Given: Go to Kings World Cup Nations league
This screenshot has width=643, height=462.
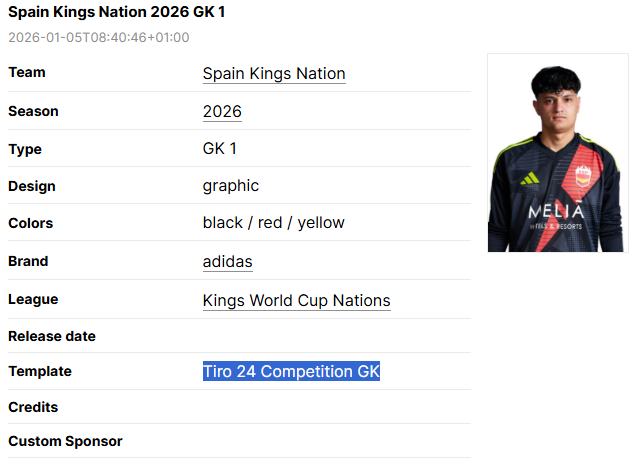Looking at the screenshot, I should click(x=296, y=300).
